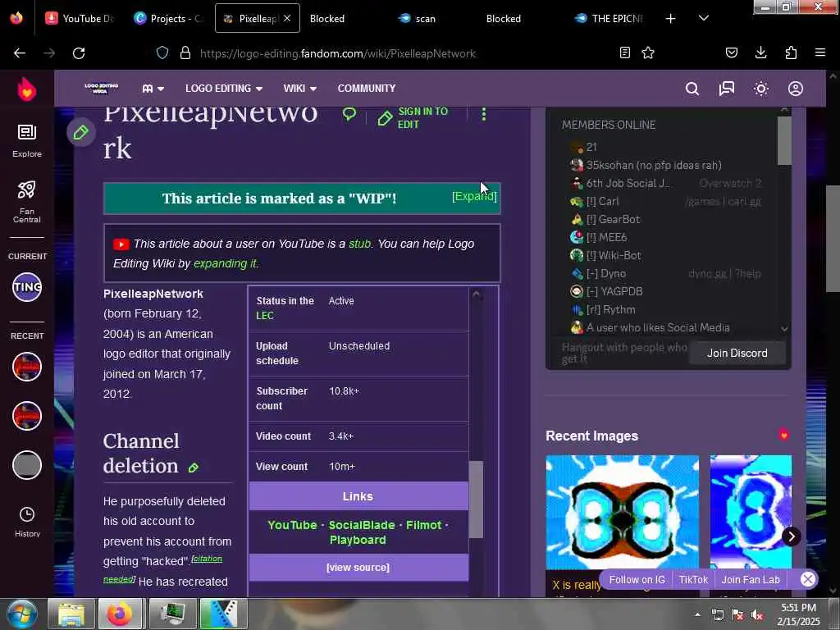
Task: Open the book icon navigation dropdown
Action: 153,89
